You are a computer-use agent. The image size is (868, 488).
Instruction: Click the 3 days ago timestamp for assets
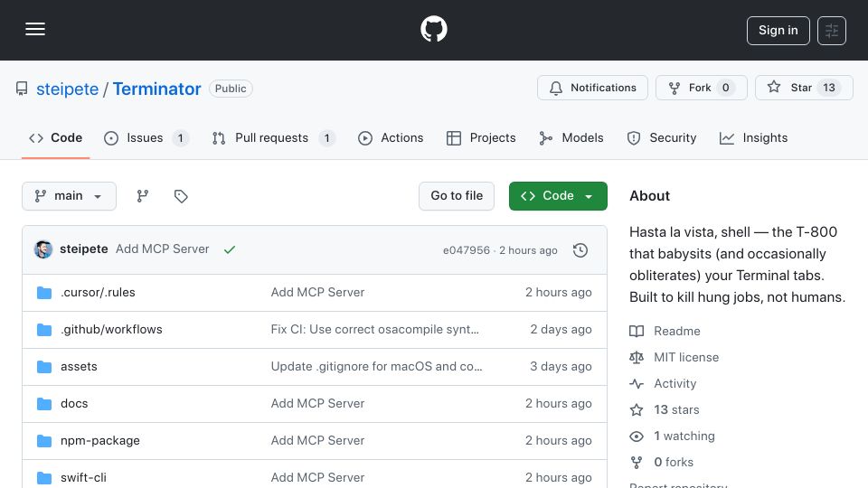coord(561,366)
